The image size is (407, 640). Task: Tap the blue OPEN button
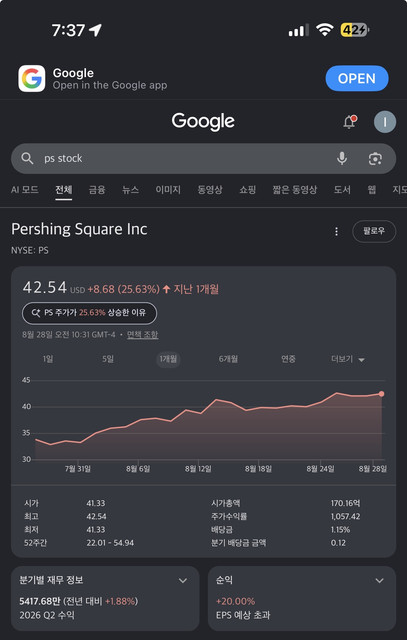click(357, 78)
